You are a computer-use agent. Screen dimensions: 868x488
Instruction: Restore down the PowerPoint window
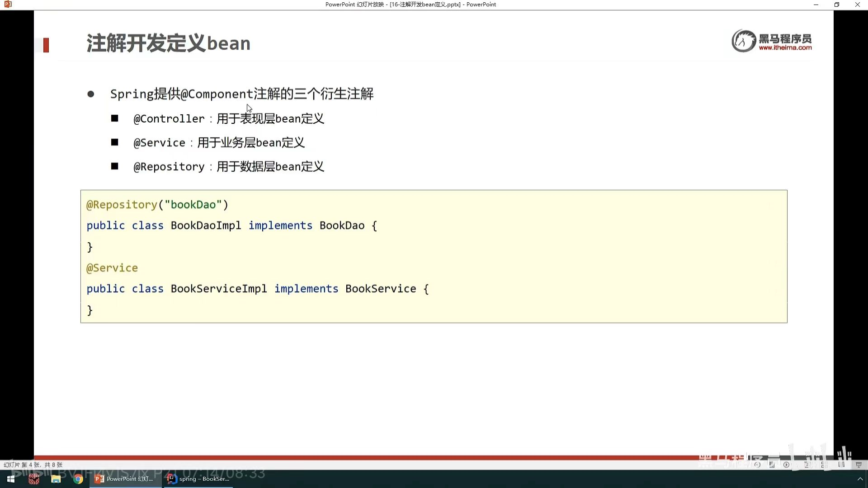(x=836, y=5)
